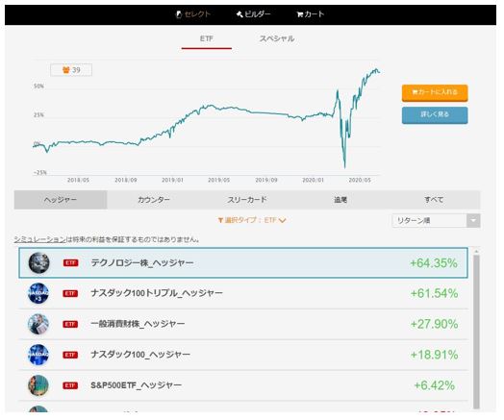Open the セレクト menu in top bar
This screenshot has height=420, width=504.
tap(193, 14)
